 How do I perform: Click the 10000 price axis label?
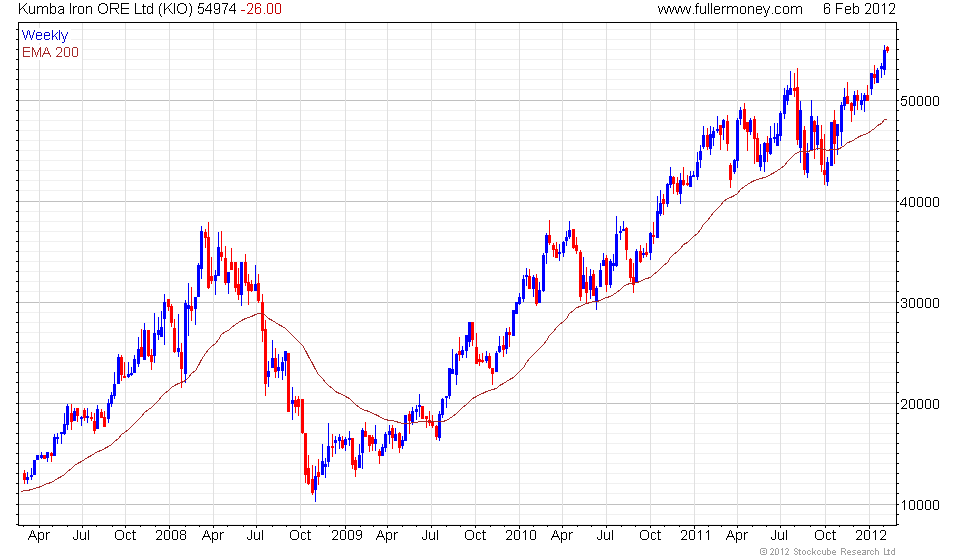[x=919, y=505]
